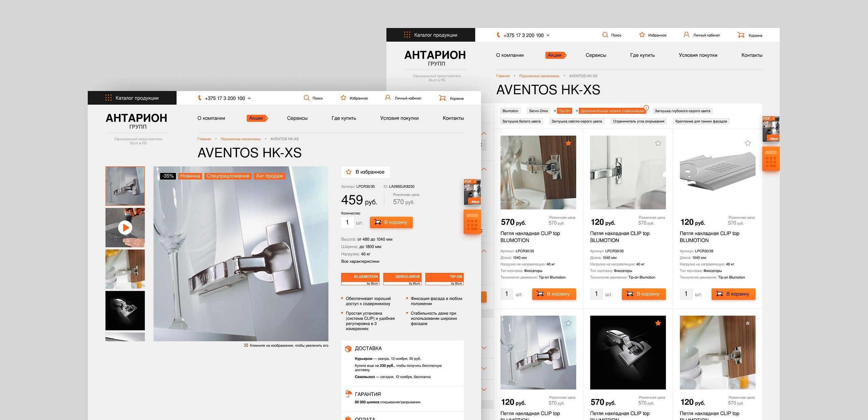Click the favorites star icon in back header

point(642,35)
